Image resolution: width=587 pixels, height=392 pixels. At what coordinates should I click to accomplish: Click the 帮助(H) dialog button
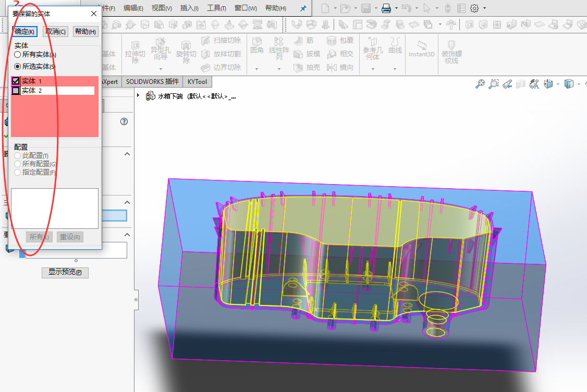(x=85, y=31)
